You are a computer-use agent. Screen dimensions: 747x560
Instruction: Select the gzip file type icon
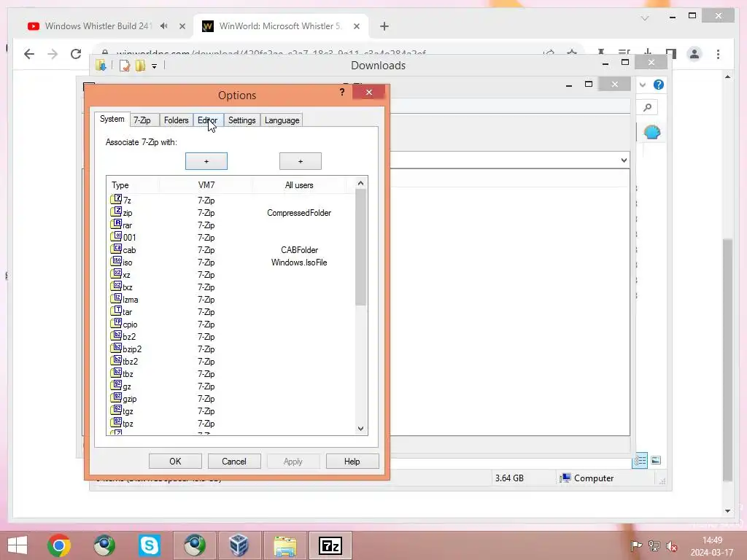pyautogui.click(x=116, y=397)
